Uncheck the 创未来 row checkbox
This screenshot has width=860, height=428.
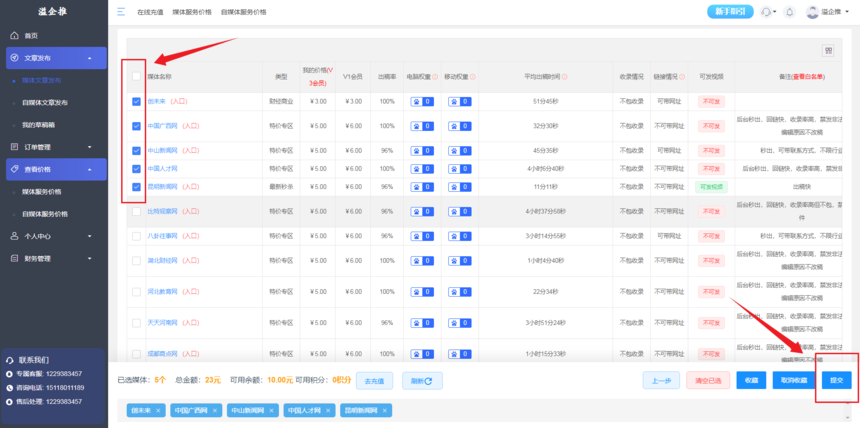pos(137,102)
